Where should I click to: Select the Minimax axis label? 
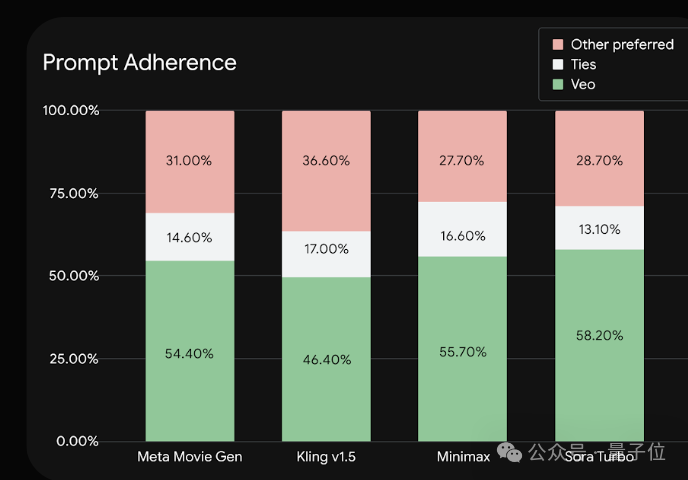[x=463, y=457]
